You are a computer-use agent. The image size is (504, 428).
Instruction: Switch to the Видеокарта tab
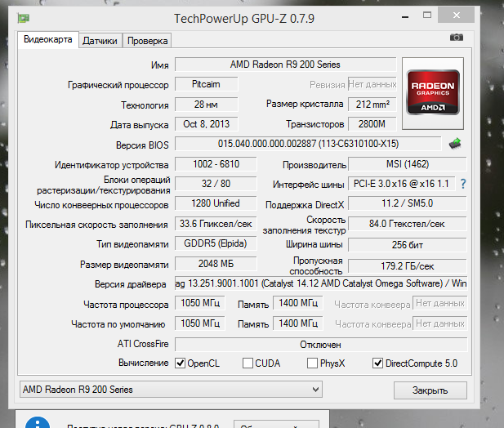[48, 39]
